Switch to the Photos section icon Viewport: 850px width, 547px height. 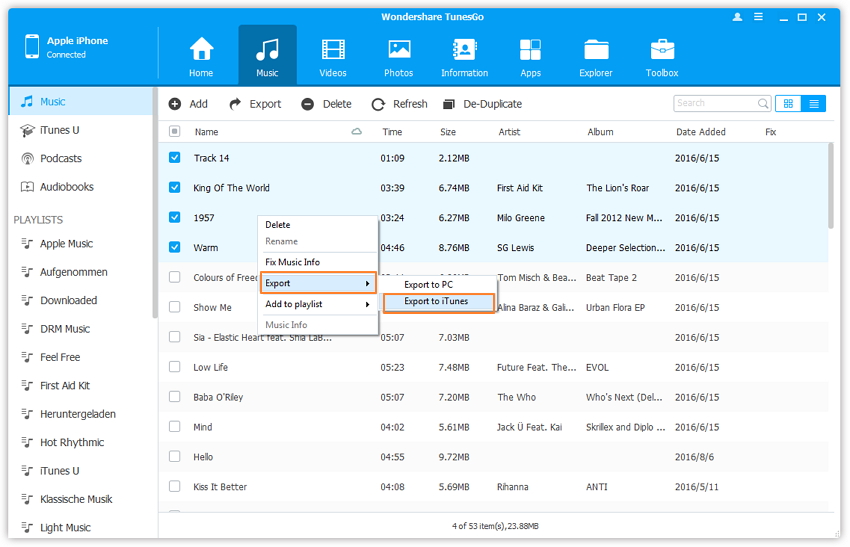click(x=398, y=55)
